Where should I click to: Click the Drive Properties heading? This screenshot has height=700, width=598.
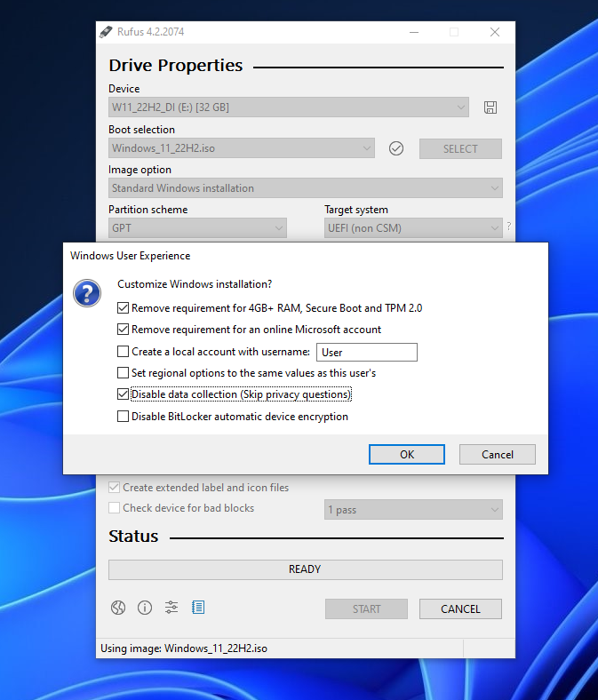coord(176,65)
